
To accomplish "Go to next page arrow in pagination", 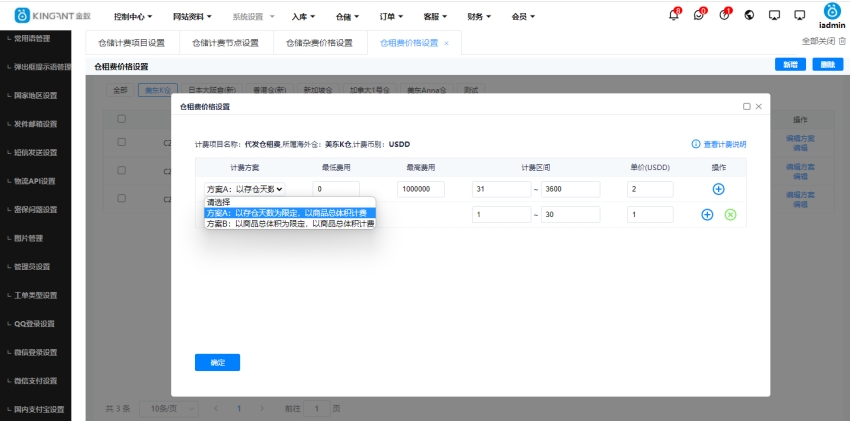I will [x=262, y=408].
